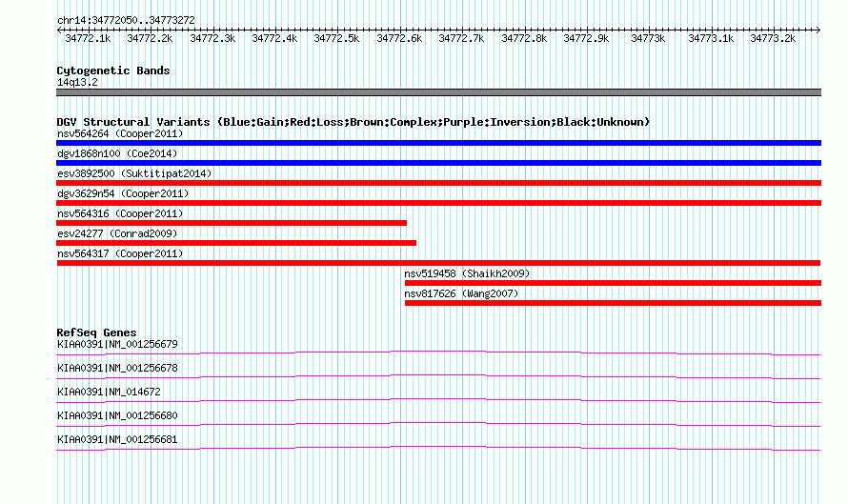Click the 14q13.2 band label
Screen dimensions: 848x504
tap(77, 82)
